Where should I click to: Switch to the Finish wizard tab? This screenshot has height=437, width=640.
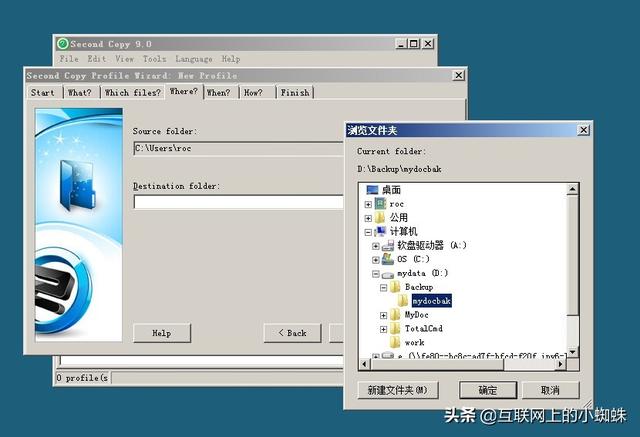(295, 93)
